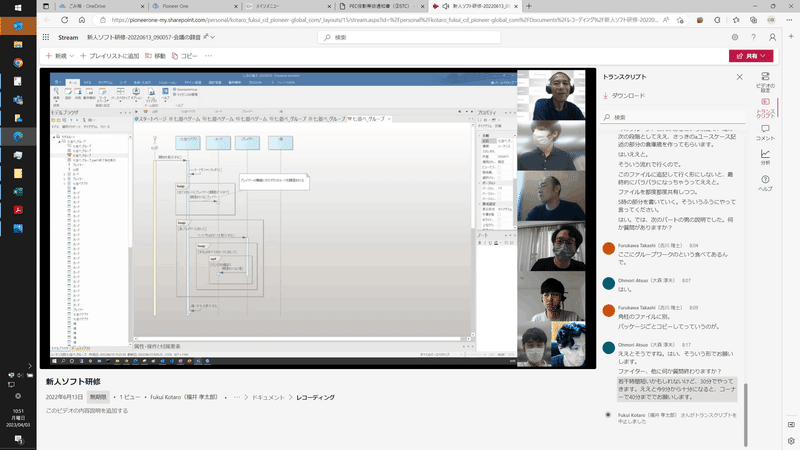Open the ドキュメント breadcrumb link

268,397
